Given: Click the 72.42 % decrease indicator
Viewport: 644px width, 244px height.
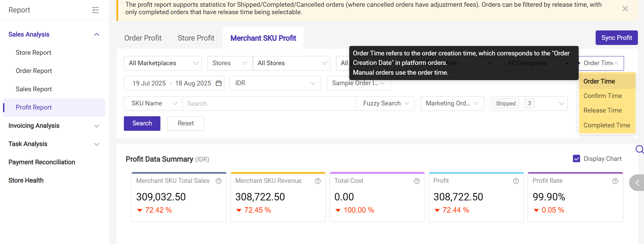Looking at the screenshot, I should [154, 210].
